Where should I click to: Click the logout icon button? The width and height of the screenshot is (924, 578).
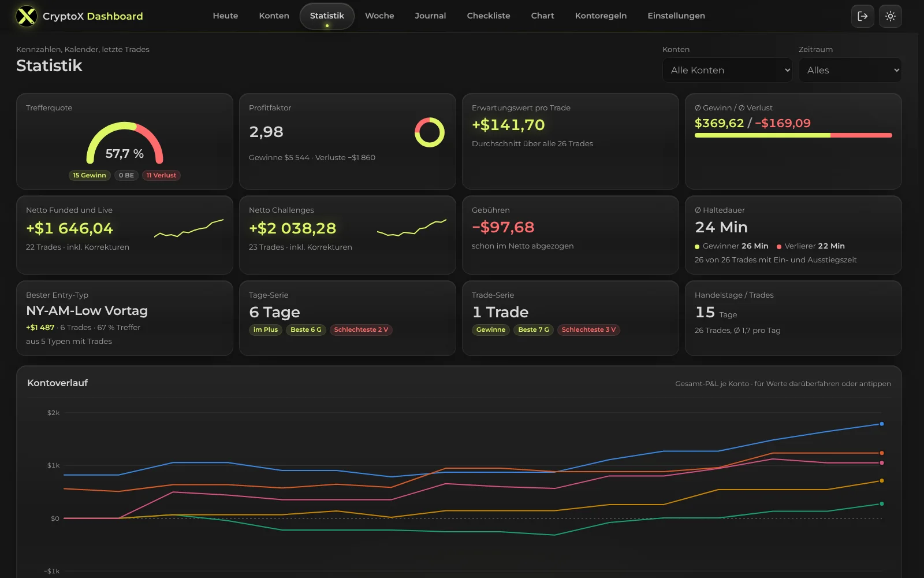click(863, 16)
